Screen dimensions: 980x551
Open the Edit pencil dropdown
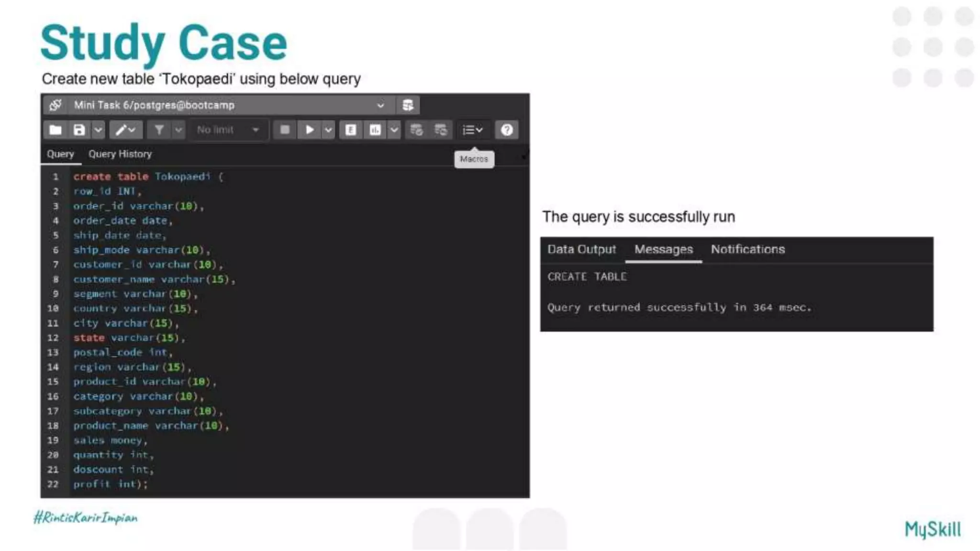(x=126, y=130)
